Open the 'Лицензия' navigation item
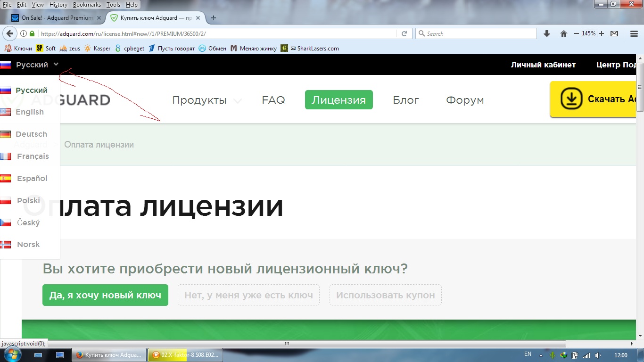Image resolution: width=644 pixels, height=362 pixels. (339, 100)
